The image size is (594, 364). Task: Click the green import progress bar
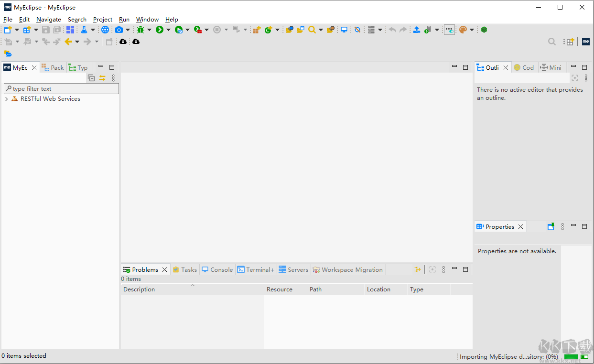571,357
